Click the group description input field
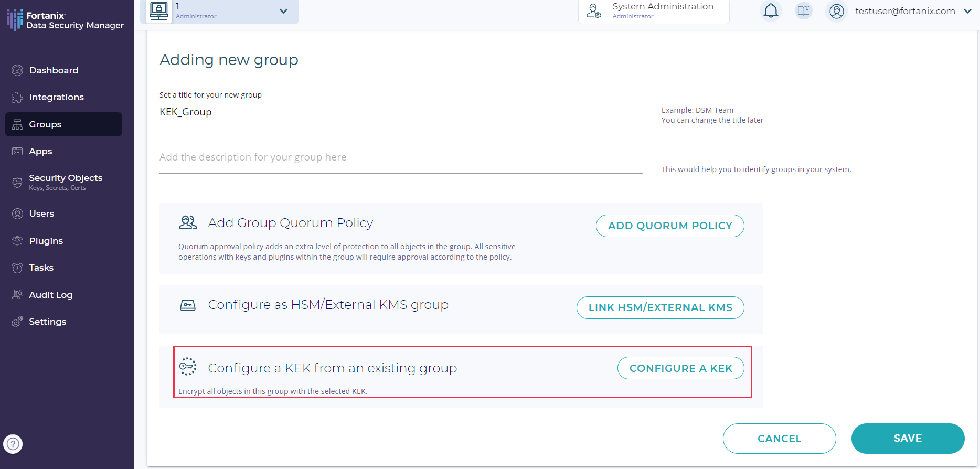980x469 pixels. 401,157
